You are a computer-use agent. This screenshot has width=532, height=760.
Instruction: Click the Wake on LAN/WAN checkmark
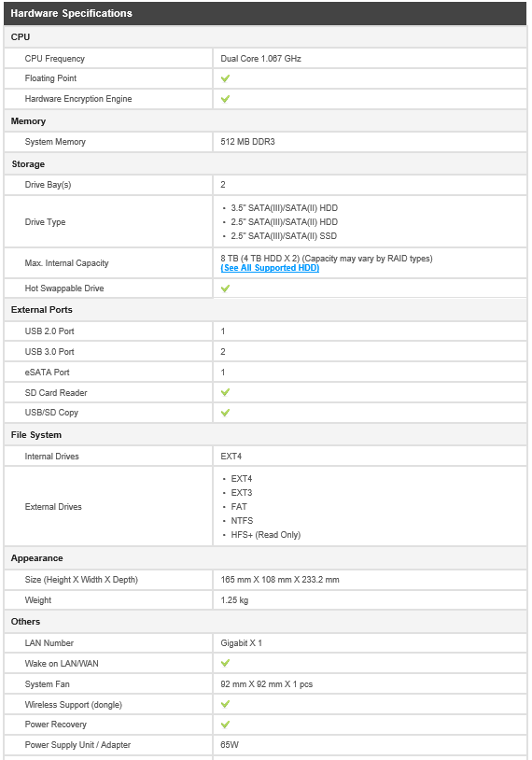[225, 663]
